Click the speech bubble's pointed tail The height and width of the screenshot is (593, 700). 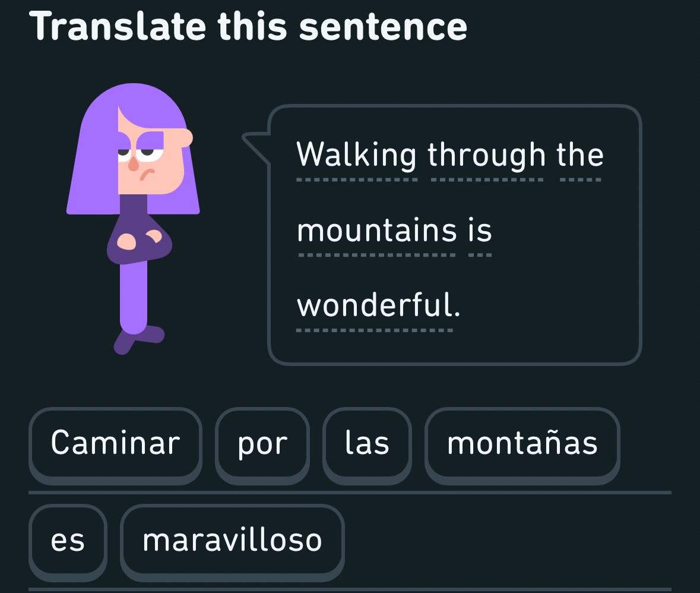255,143
